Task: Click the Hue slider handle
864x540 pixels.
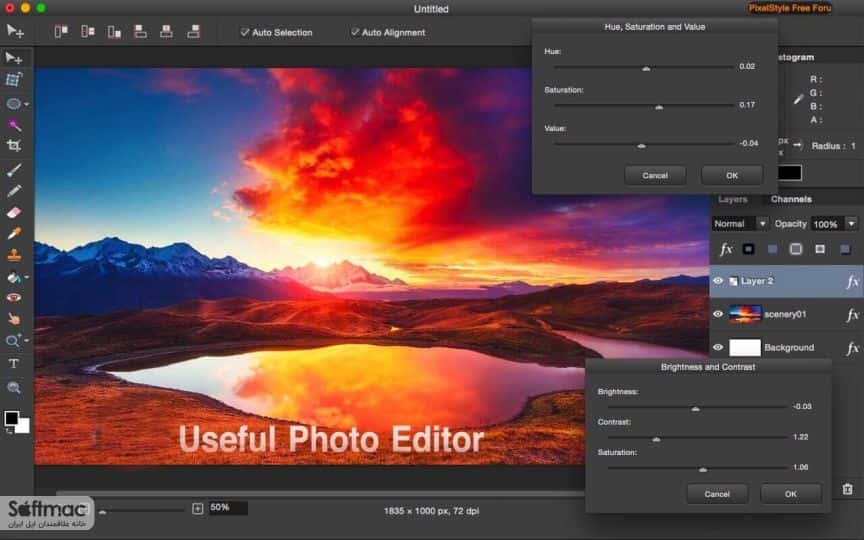Action: tap(646, 68)
